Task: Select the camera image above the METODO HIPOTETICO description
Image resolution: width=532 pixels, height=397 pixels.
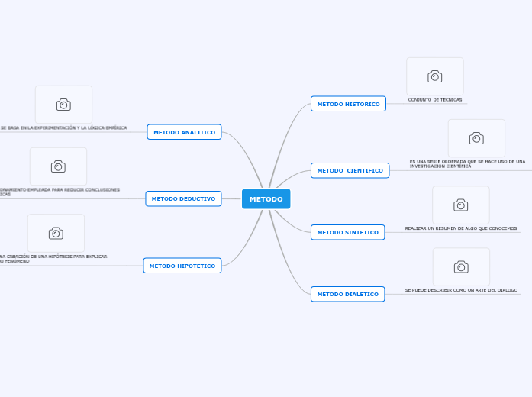Action: coord(56,233)
